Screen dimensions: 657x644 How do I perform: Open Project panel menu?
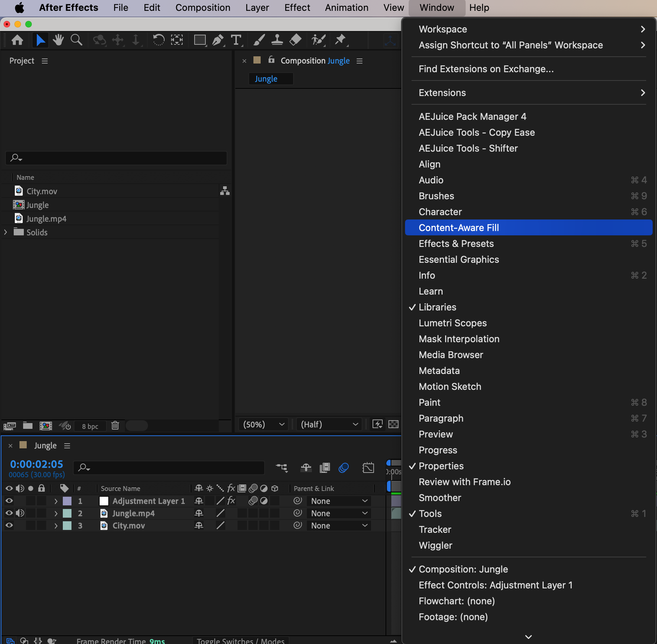point(45,61)
